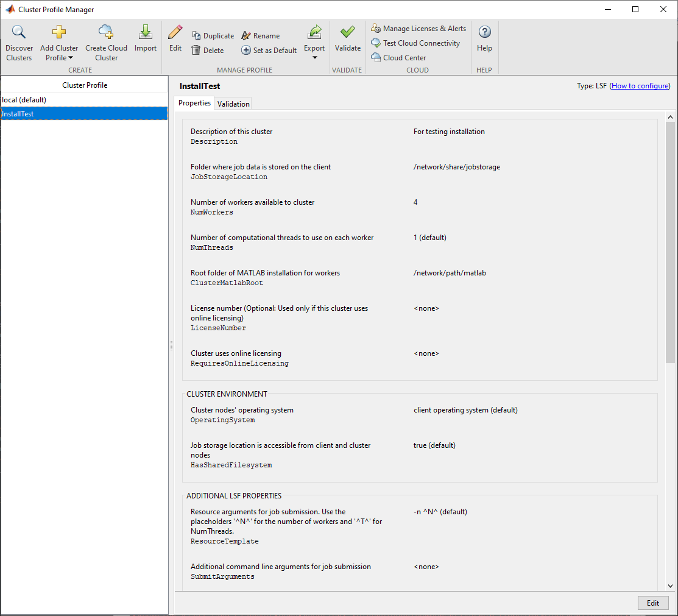The height and width of the screenshot is (616, 678).
Task: Maximize the Cluster Profile Manager window
Action: coord(635,9)
